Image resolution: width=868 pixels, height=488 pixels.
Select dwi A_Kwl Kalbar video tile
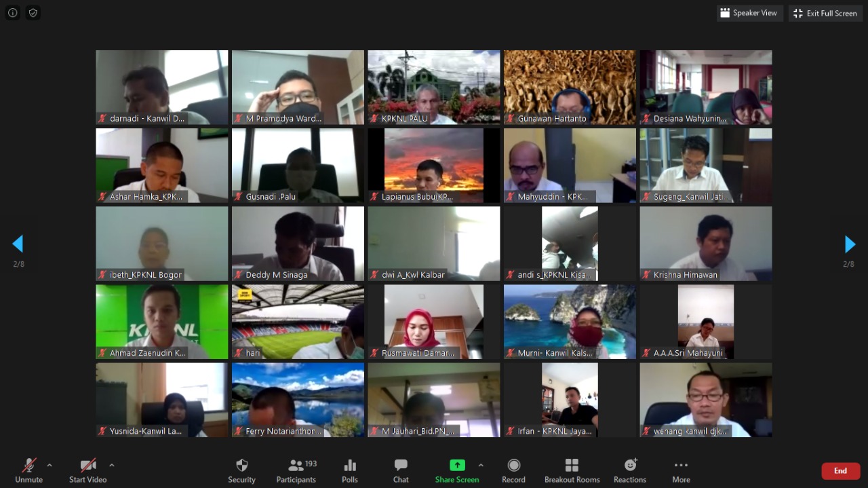coord(434,244)
